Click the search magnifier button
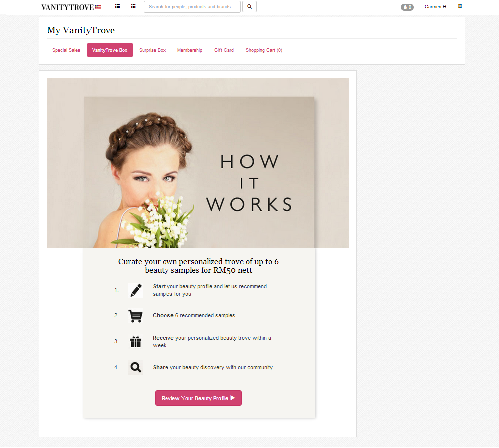 [x=249, y=7]
